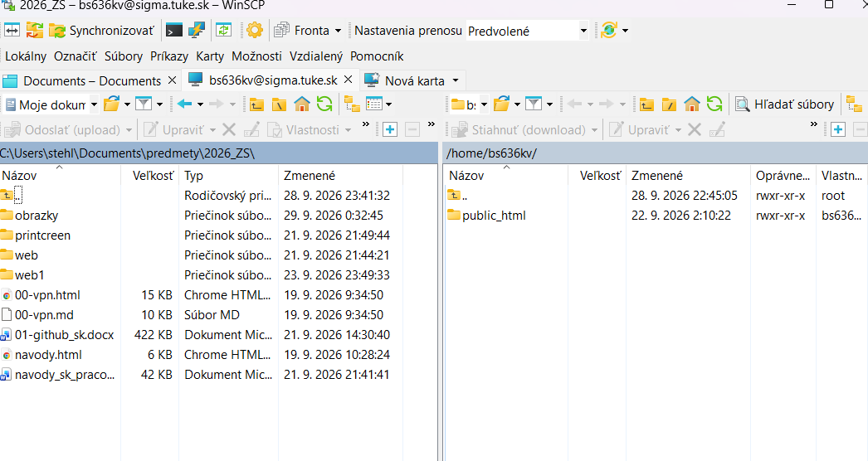This screenshot has height=461, width=868.
Task: Refresh the remote panel with green arrows
Action: tap(714, 104)
